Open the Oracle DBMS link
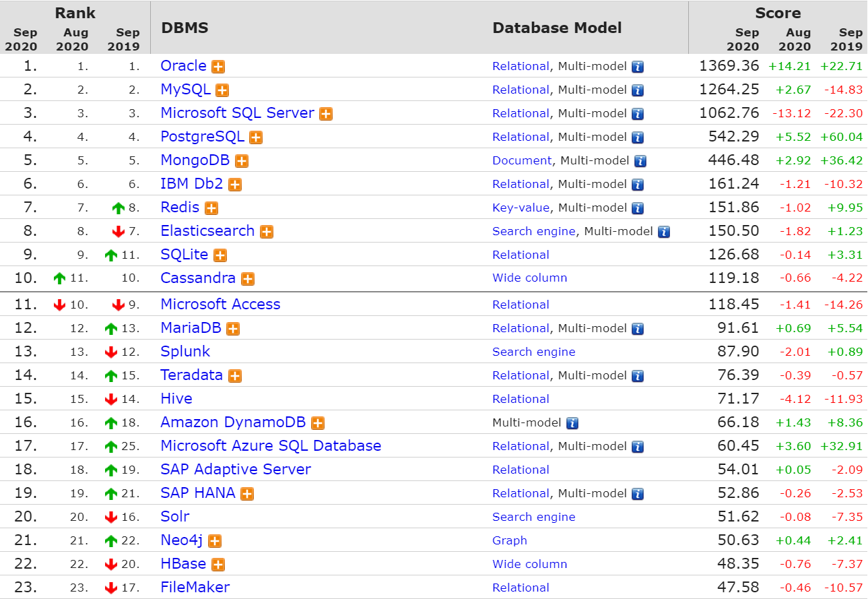868x599 pixels. coord(183,66)
